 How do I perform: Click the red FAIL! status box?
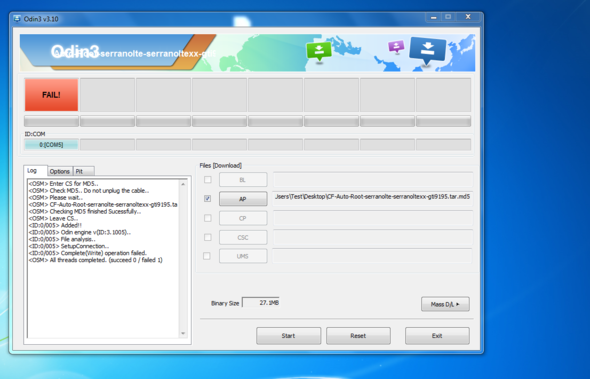pos(51,94)
